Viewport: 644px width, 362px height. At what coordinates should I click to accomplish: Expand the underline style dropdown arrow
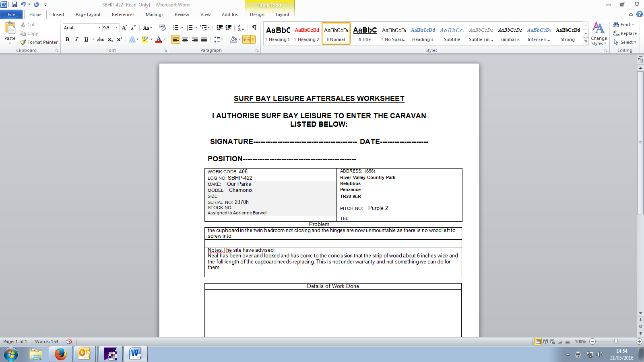tap(93, 39)
